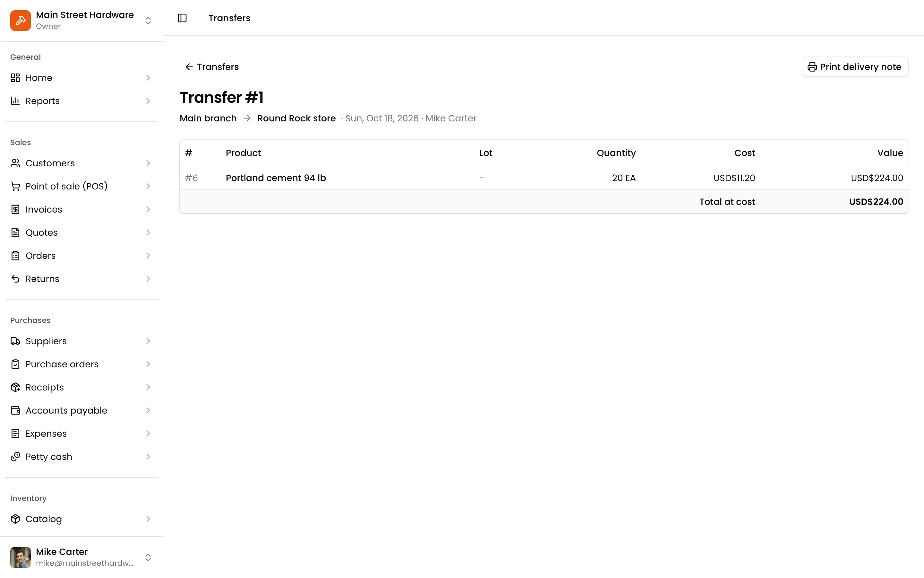Screen dimensions: 924x578
Task: Open Portland cement 94 lb product
Action: click(x=276, y=178)
